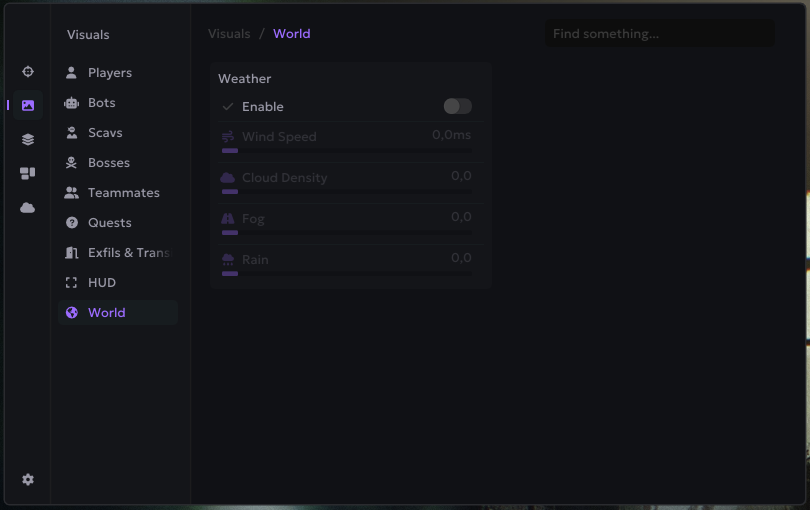
Task: Select Scavs in the Visuals list
Action: pyautogui.click(x=105, y=133)
